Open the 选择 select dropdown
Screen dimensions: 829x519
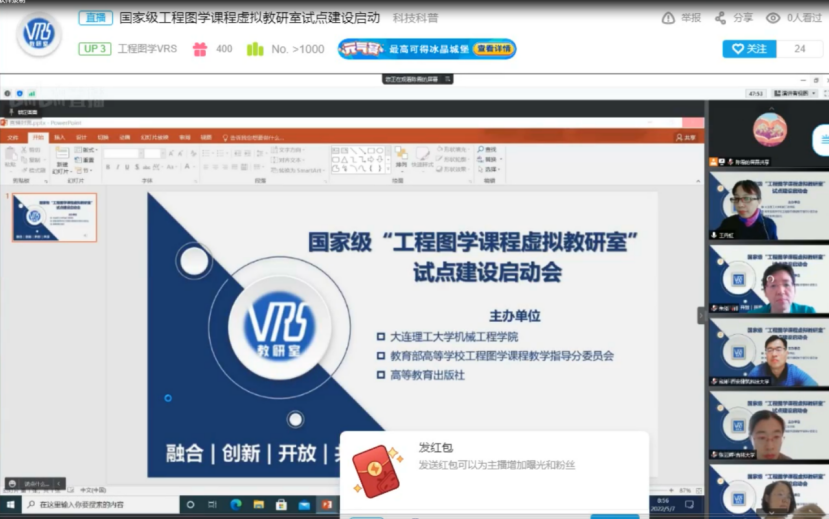[x=490, y=169]
